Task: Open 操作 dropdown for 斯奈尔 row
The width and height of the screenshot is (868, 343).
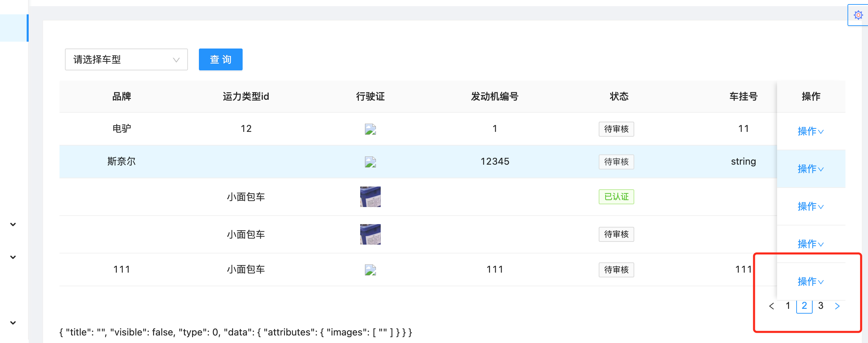Action: (x=811, y=169)
